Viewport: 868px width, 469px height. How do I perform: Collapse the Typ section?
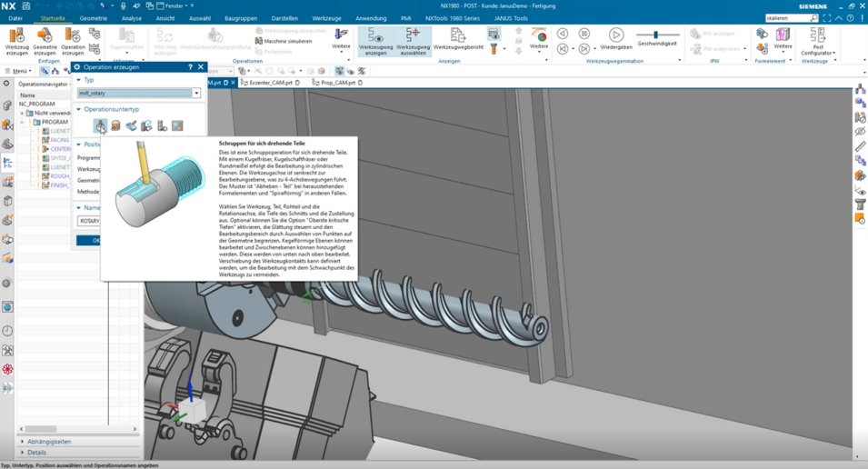78,80
